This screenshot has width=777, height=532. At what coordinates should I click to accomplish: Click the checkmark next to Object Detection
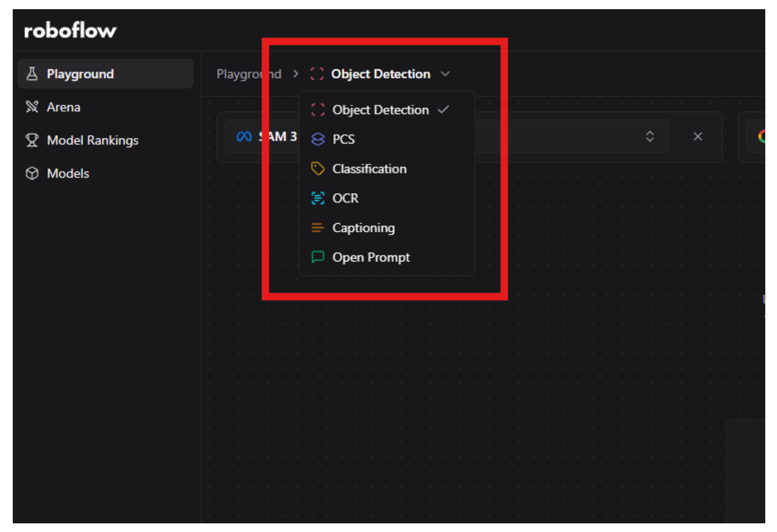444,109
